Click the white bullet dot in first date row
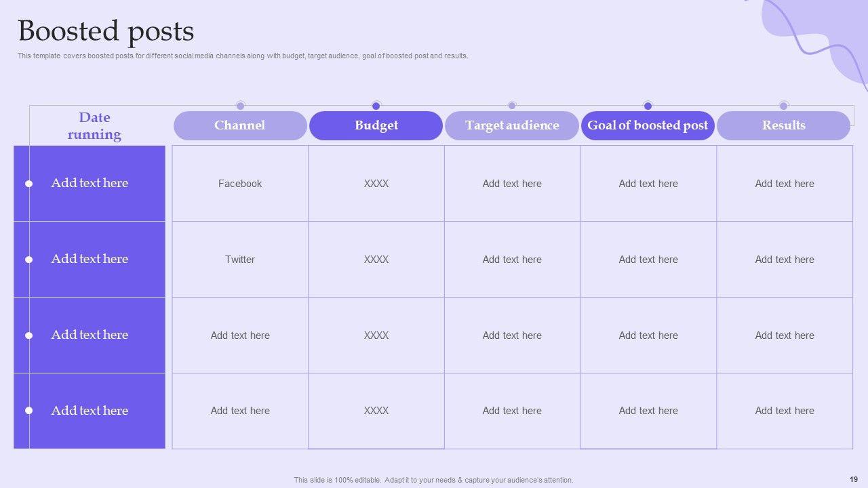 point(28,184)
